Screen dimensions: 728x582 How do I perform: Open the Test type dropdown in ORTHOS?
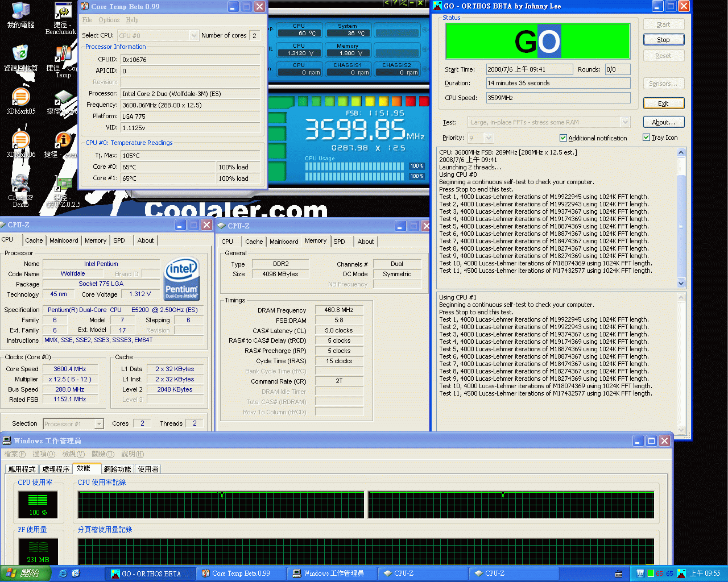click(x=549, y=122)
